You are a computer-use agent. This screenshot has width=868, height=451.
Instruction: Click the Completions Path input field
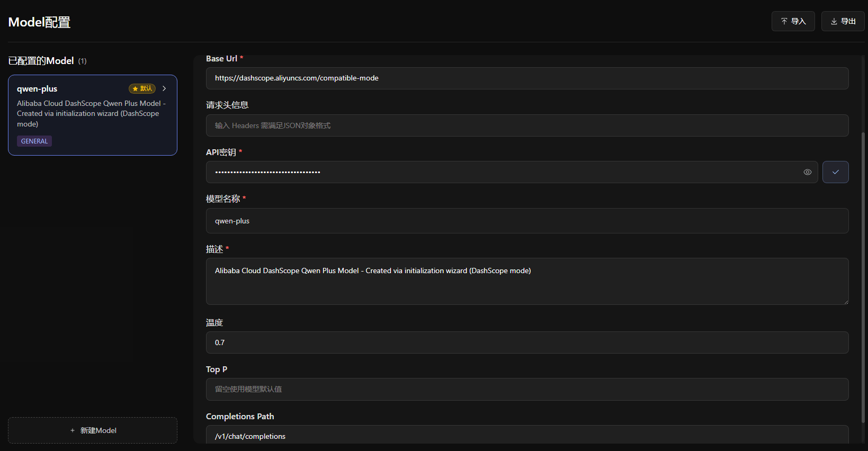coord(527,436)
